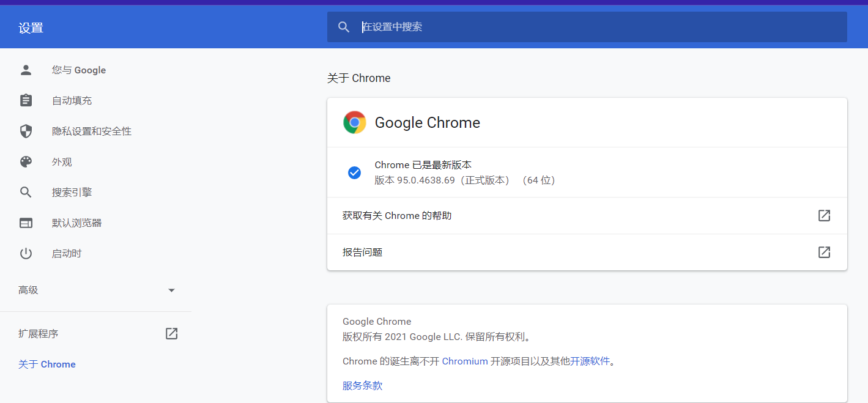
Task: Open the 服务条款 link
Action: tap(363, 385)
